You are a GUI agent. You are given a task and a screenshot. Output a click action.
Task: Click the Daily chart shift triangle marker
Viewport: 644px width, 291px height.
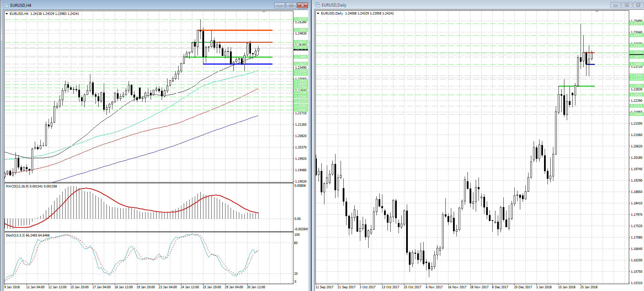(597, 12)
